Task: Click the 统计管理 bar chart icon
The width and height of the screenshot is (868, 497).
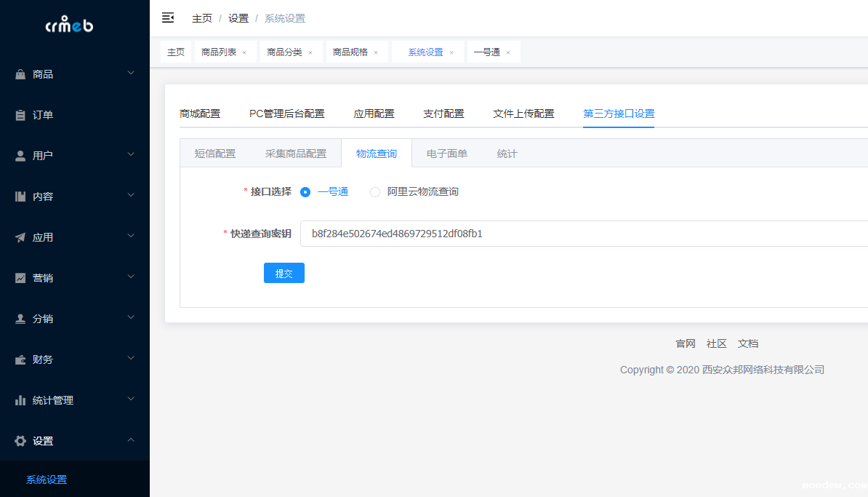Action: click(20, 400)
